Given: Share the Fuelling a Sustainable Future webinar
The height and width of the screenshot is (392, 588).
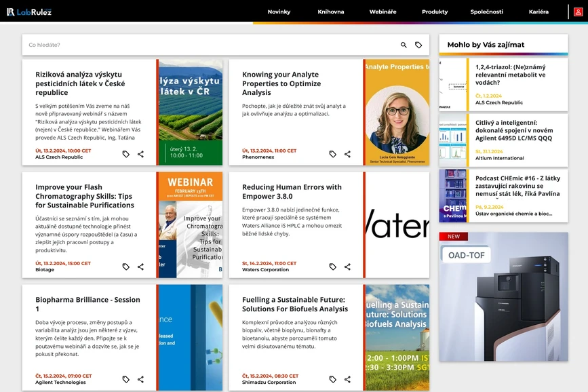Looking at the screenshot, I should click(x=348, y=379).
